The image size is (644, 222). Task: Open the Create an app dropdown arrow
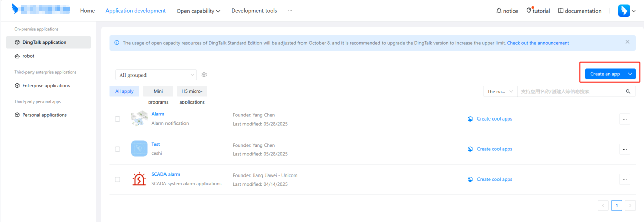point(630,74)
